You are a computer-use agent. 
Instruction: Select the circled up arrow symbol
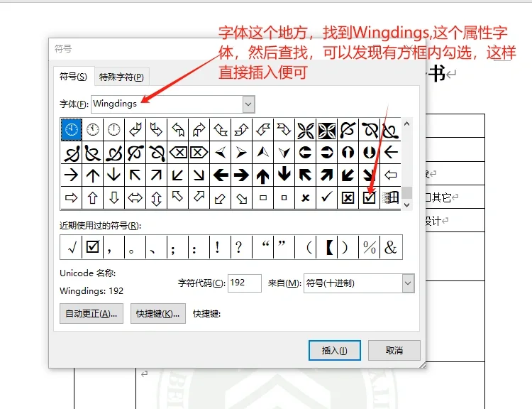(348, 152)
